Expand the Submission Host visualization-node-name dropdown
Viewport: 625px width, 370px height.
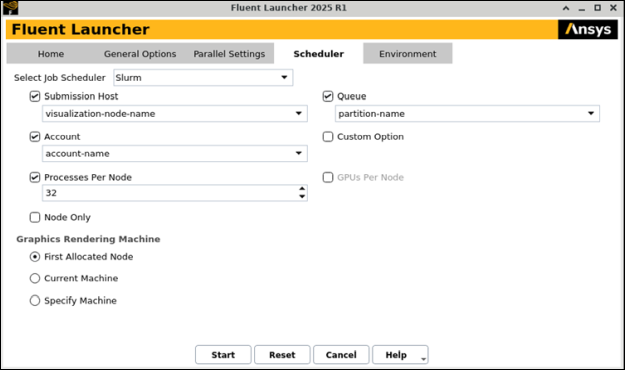175,114
